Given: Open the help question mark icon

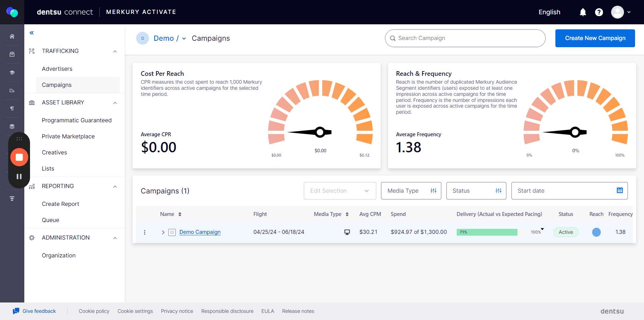Looking at the screenshot, I should click(x=599, y=12).
